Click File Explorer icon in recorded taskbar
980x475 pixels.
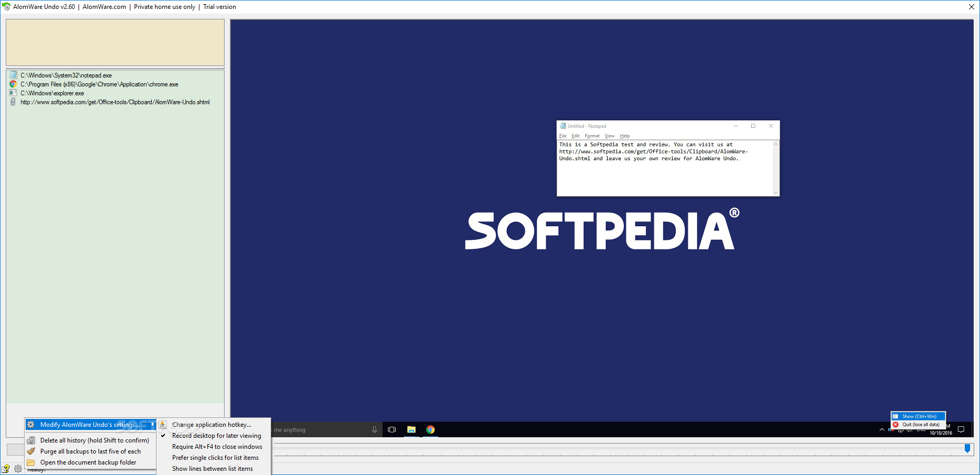411,429
